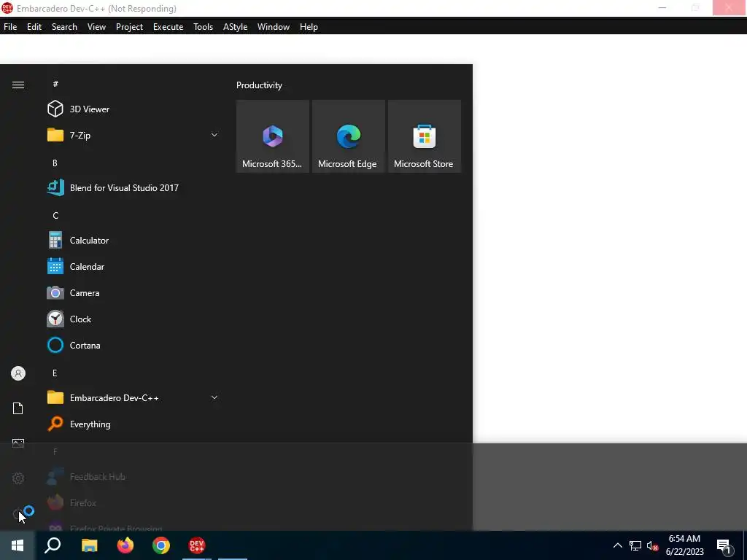Open the Microsoft Store tile
The width and height of the screenshot is (747, 560).
[x=424, y=136]
